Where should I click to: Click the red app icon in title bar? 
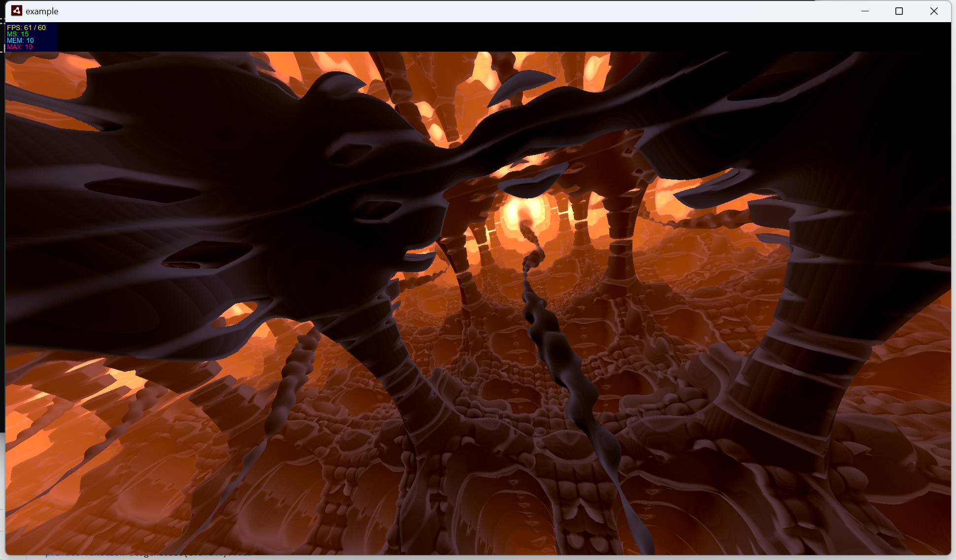pyautogui.click(x=16, y=11)
